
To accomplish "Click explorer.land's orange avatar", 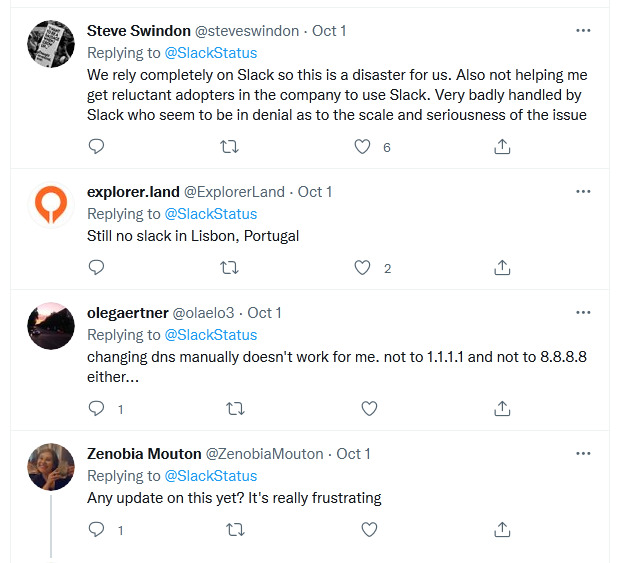I will [51, 205].
